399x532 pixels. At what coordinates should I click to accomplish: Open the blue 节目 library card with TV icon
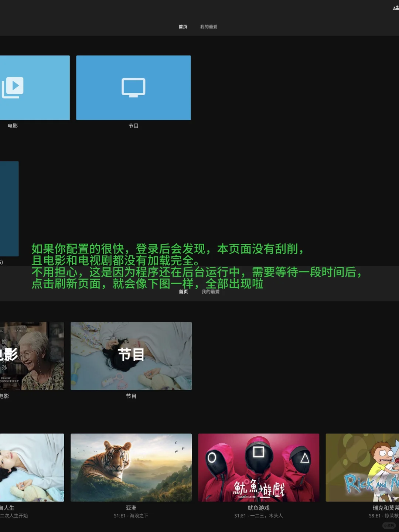point(133,88)
